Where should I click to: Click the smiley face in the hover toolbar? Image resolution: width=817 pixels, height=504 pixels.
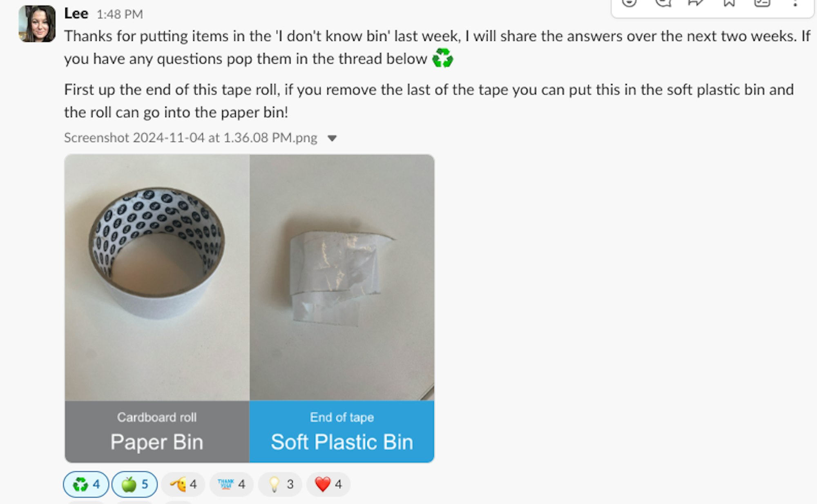coord(629,4)
